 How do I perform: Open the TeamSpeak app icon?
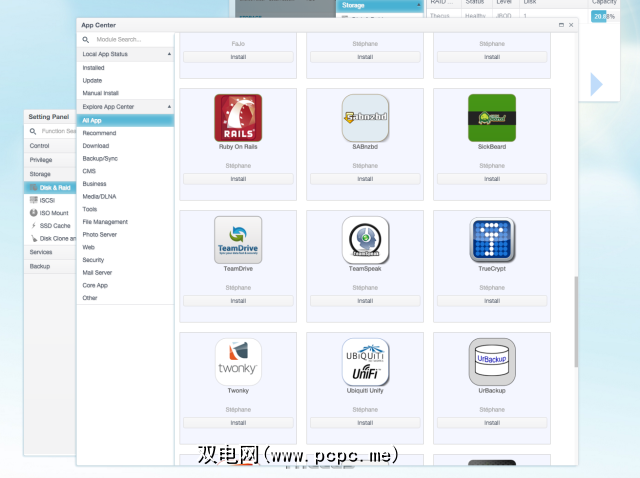[365, 240]
